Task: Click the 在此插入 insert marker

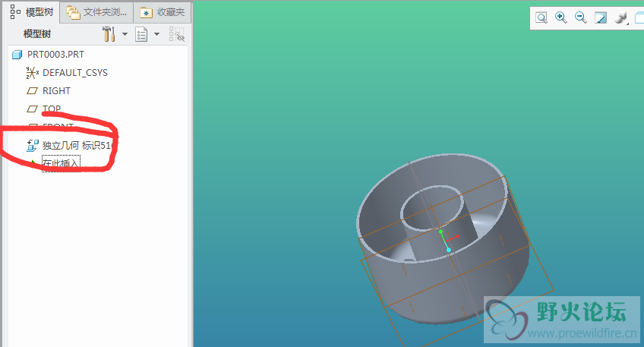Action: [x=61, y=163]
